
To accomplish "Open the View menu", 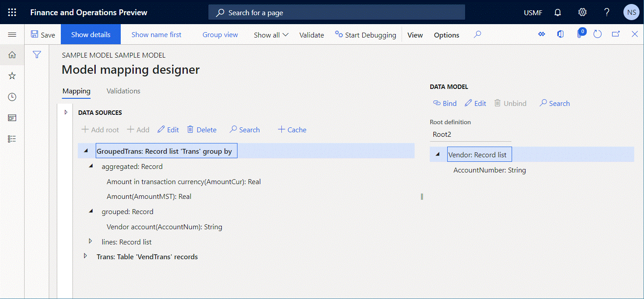I will point(415,35).
